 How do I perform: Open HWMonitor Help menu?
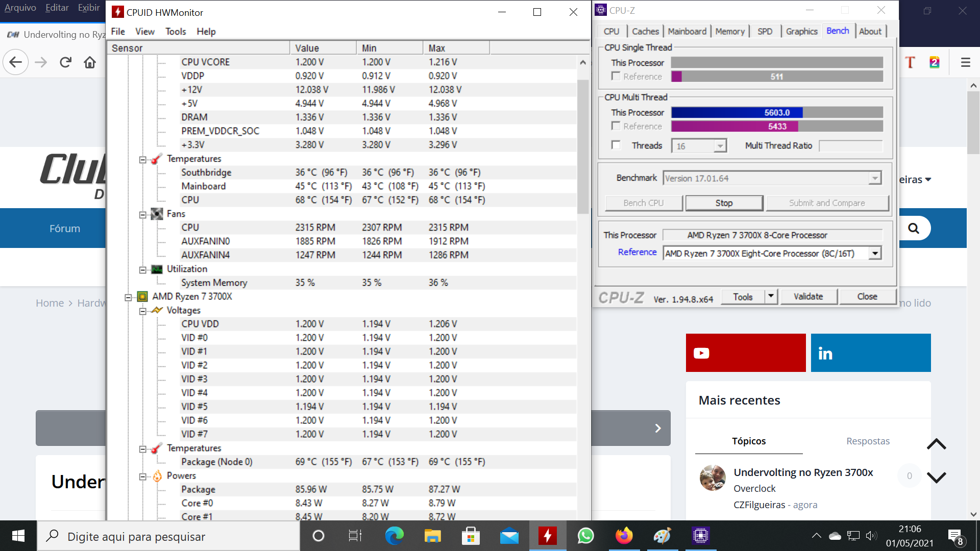point(206,31)
